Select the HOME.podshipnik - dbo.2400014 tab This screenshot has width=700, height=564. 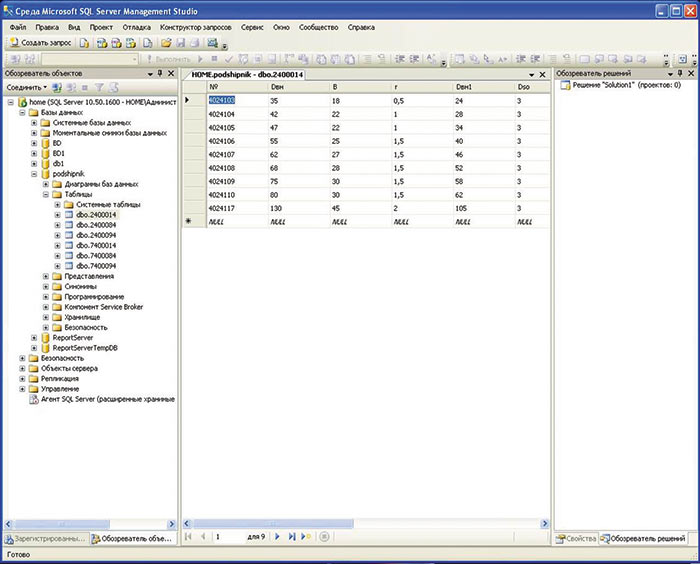(x=247, y=75)
